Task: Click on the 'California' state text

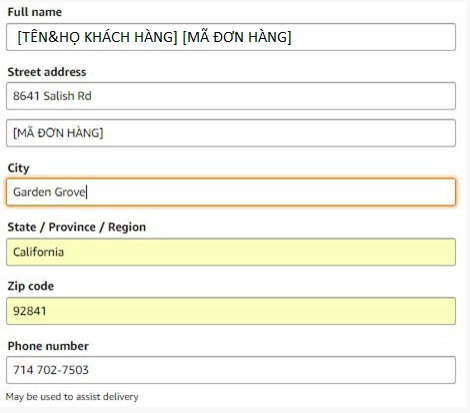Action: point(38,252)
